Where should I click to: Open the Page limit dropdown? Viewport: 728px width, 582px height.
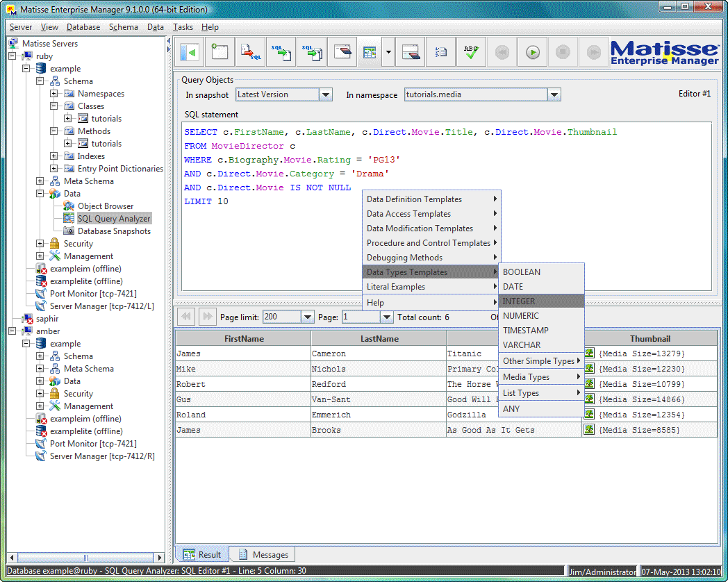pyautogui.click(x=307, y=317)
